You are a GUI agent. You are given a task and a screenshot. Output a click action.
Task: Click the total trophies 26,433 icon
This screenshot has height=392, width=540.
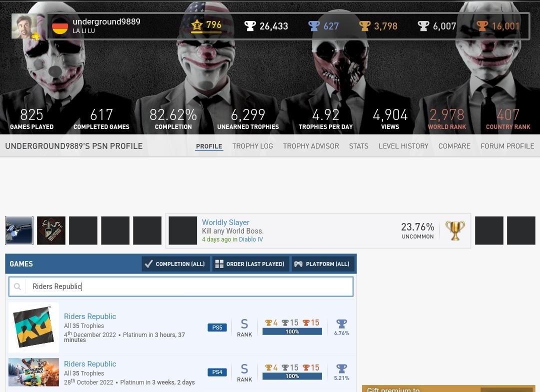(x=250, y=26)
